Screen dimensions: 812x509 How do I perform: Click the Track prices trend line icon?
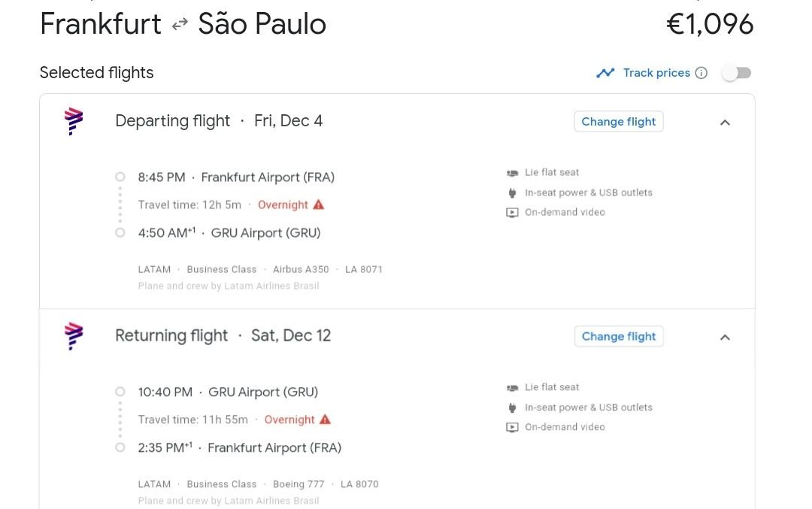[x=604, y=73]
